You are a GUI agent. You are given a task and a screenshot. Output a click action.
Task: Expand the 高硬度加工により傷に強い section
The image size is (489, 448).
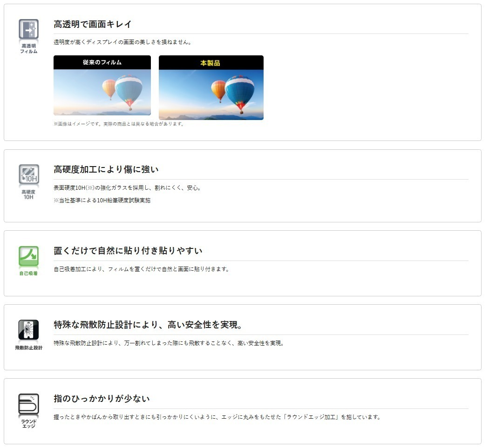pyautogui.click(x=105, y=169)
